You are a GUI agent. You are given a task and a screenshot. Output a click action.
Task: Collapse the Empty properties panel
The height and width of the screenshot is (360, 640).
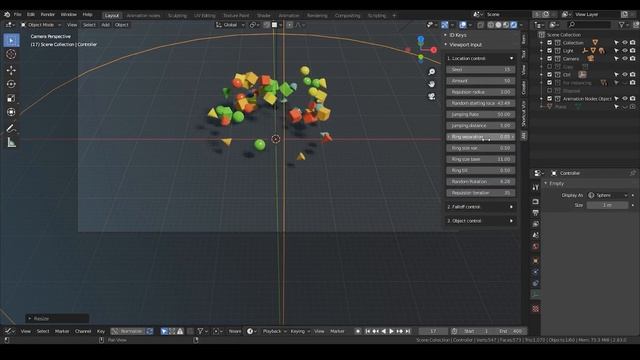(555, 184)
